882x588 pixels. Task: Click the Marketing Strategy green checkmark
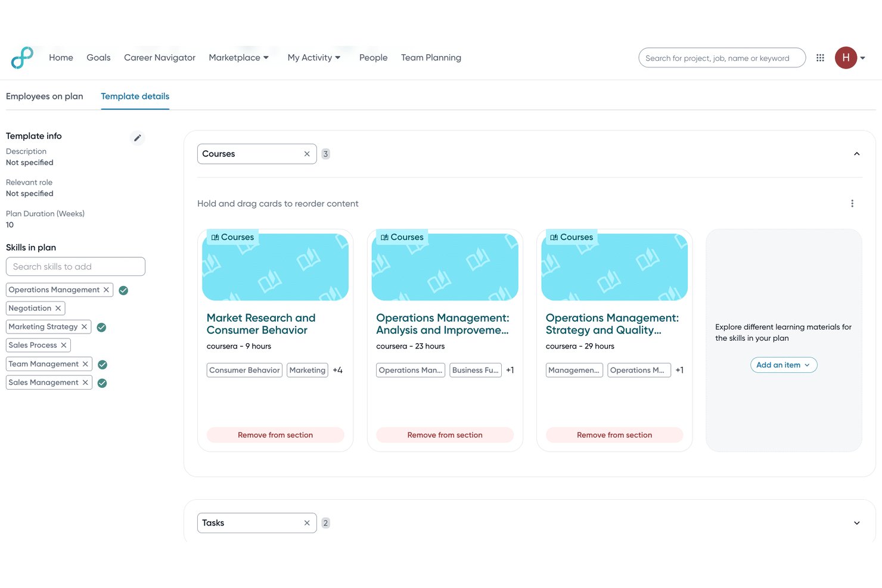[x=101, y=327]
